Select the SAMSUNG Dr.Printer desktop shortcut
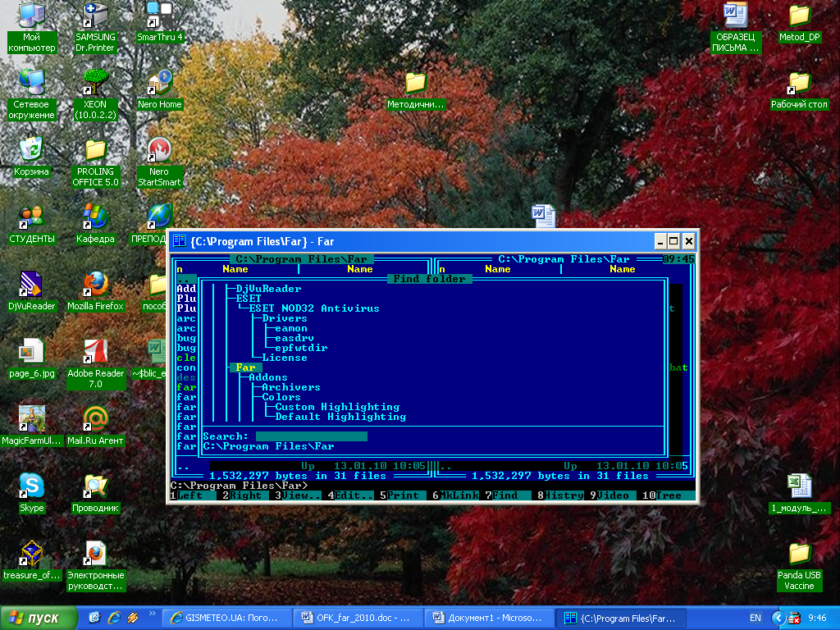The height and width of the screenshot is (630, 840). (95, 28)
